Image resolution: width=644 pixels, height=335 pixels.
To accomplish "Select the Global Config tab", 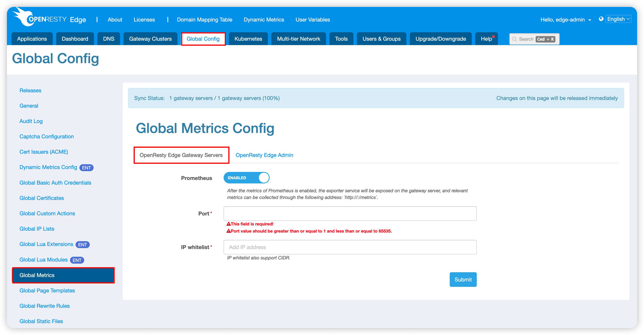I will (x=203, y=39).
